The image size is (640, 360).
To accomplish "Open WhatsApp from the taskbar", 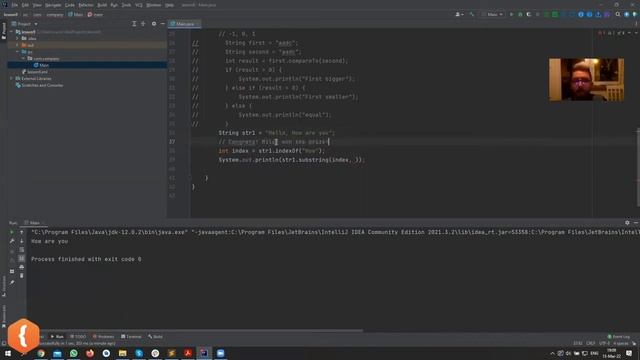I will point(73,353).
